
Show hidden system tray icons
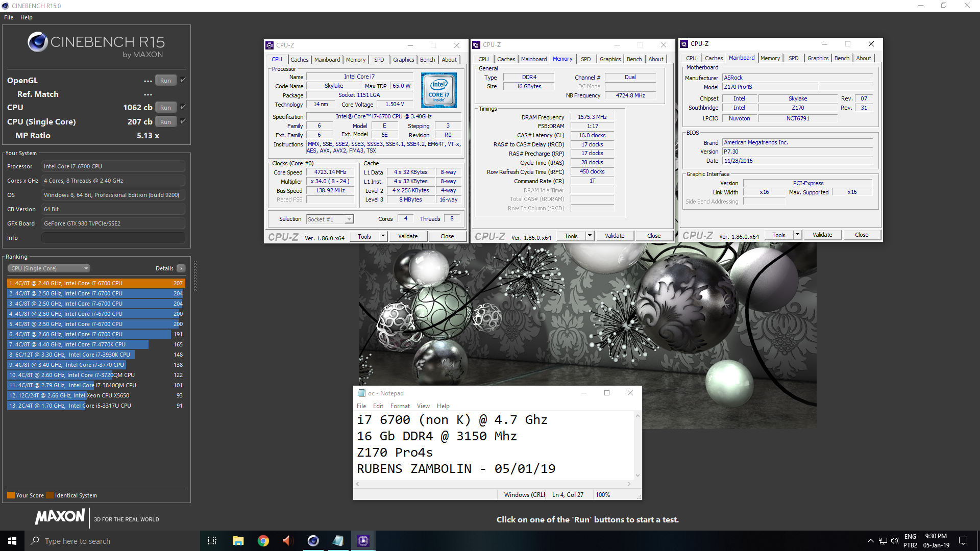(x=870, y=541)
